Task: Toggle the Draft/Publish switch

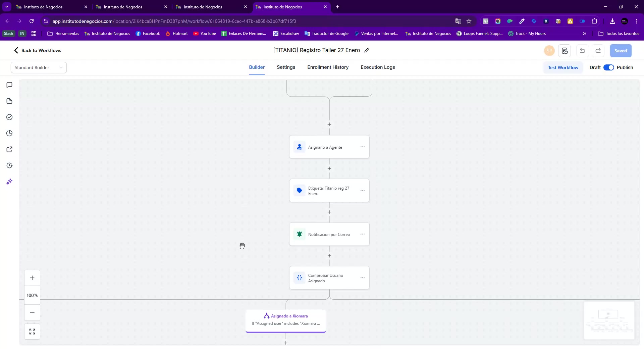Action: click(x=608, y=67)
